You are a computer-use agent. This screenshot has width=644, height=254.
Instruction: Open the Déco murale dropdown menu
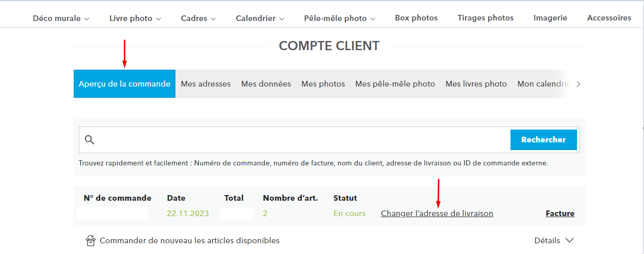click(x=61, y=18)
